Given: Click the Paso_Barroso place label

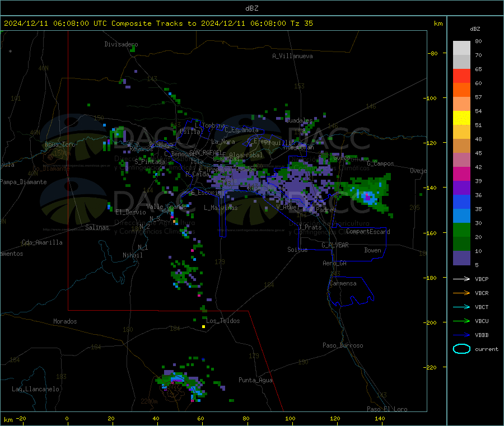Looking at the screenshot, I should [x=343, y=345].
